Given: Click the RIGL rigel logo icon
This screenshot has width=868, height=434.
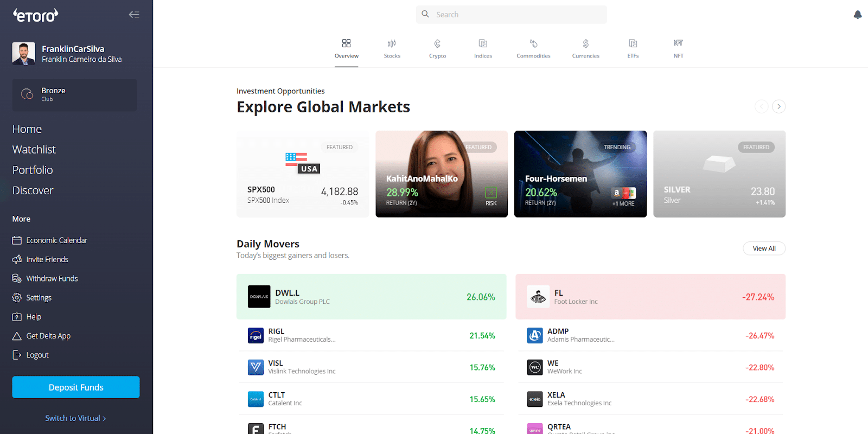Looking at the screenshot, I should point(256,336).
